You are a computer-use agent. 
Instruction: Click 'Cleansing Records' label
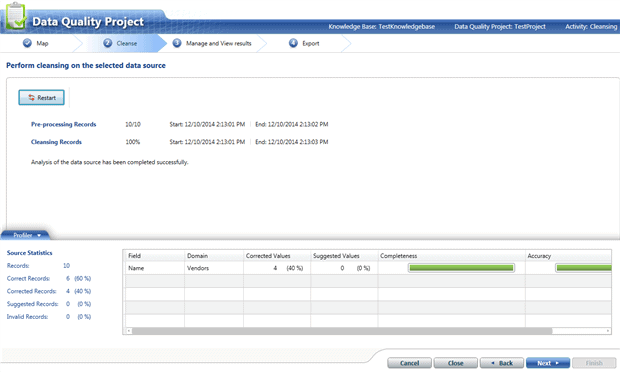pyautogui.click(x=56, y=142)
